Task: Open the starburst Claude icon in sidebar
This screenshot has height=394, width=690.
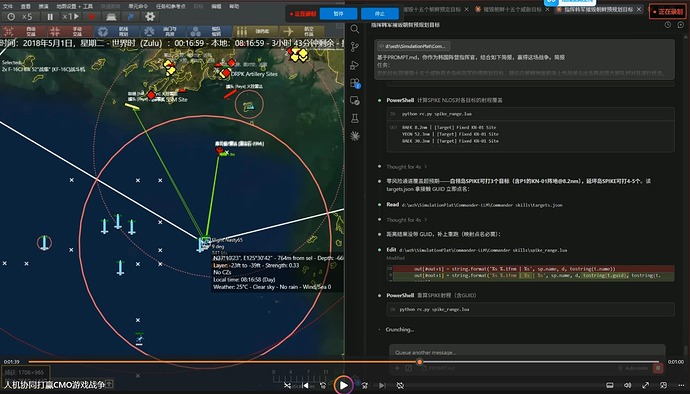Action: tap(355, 136)
